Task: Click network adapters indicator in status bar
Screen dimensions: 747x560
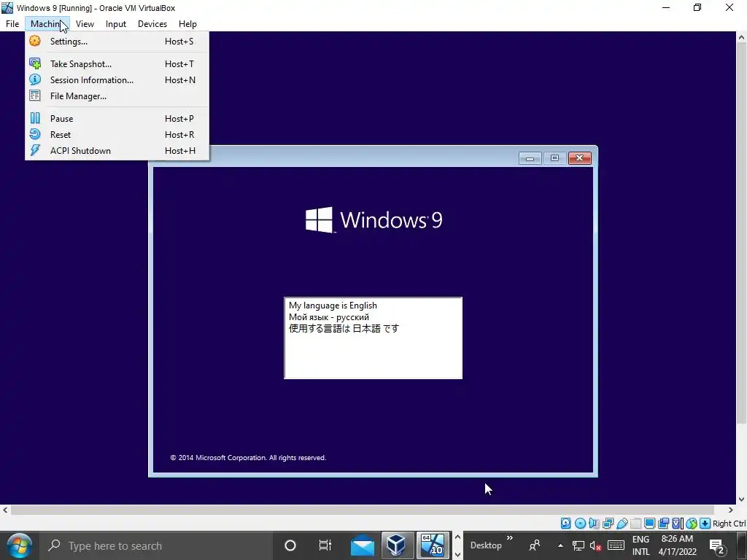Action: (608, 524)
